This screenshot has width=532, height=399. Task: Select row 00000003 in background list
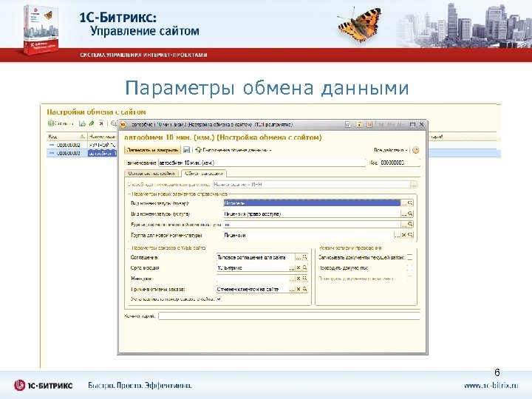[x=81, y=154]
